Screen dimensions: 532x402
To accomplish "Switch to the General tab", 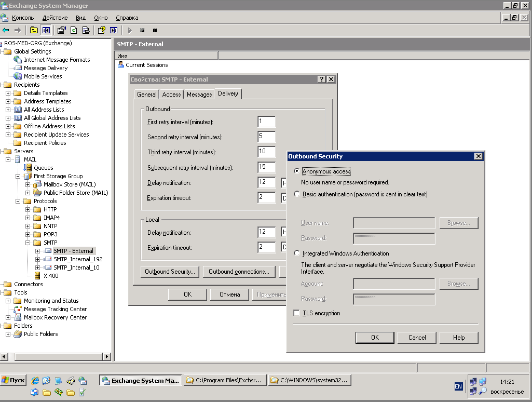I will 146,95.
